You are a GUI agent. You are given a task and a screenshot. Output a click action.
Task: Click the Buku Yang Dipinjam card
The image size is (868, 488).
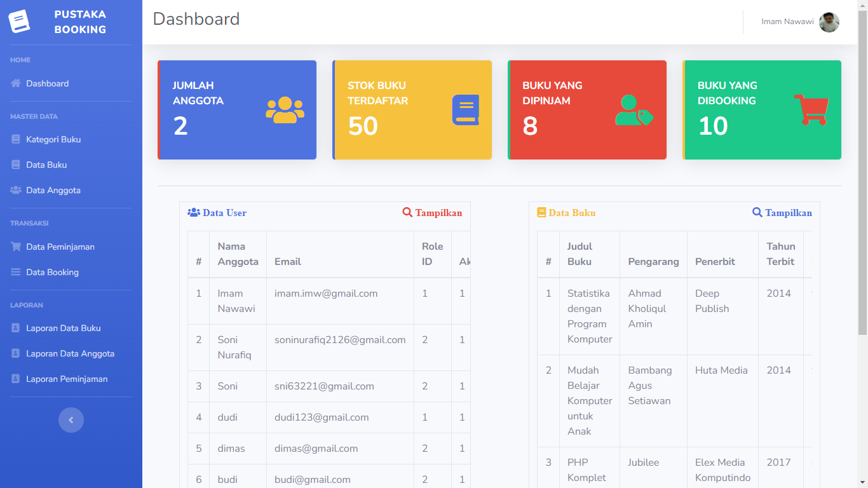587,110
